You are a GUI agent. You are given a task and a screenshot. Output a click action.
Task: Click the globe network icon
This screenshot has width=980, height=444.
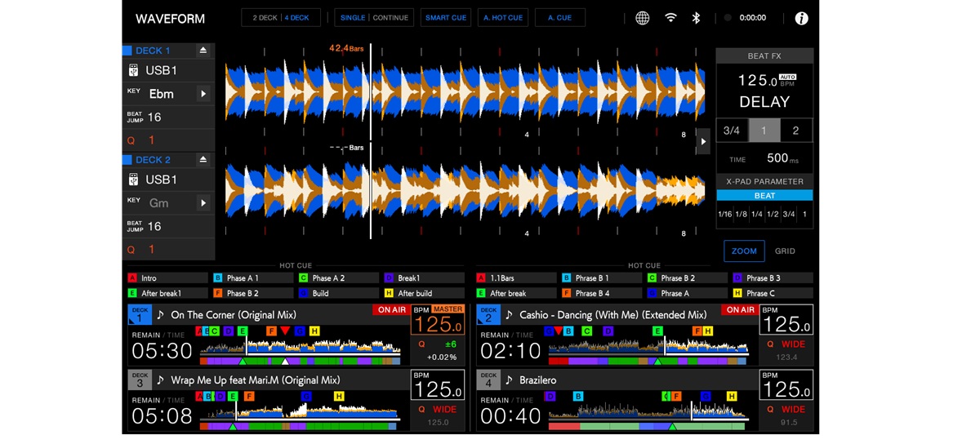click(643, 18)
